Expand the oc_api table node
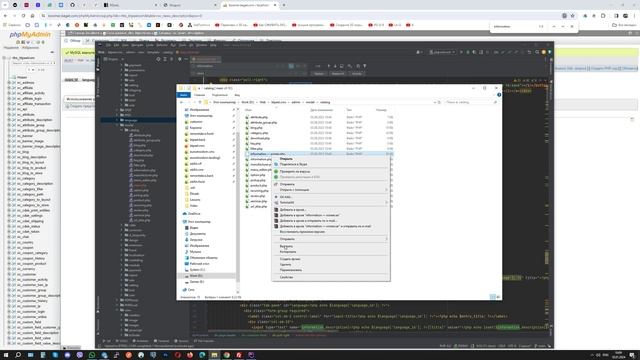This screenshot has height=360, width=640. pos(9,109)
